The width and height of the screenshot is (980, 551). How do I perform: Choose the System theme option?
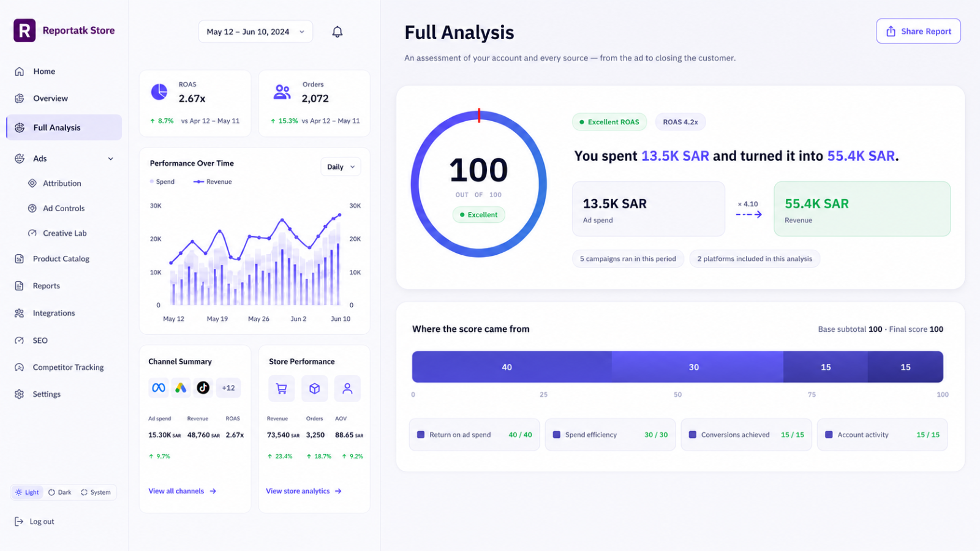[x=96, y=492]
